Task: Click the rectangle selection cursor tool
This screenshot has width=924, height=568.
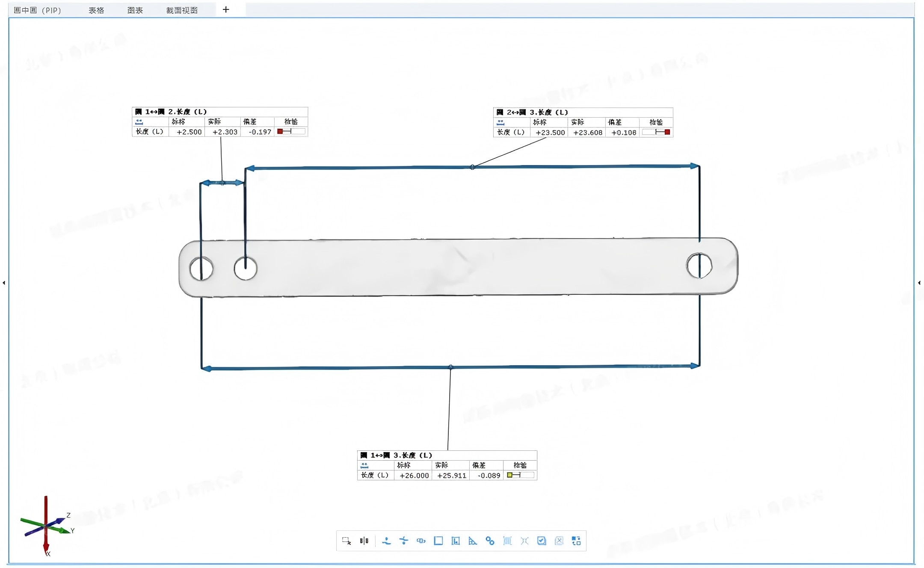Action: (346, 541)
